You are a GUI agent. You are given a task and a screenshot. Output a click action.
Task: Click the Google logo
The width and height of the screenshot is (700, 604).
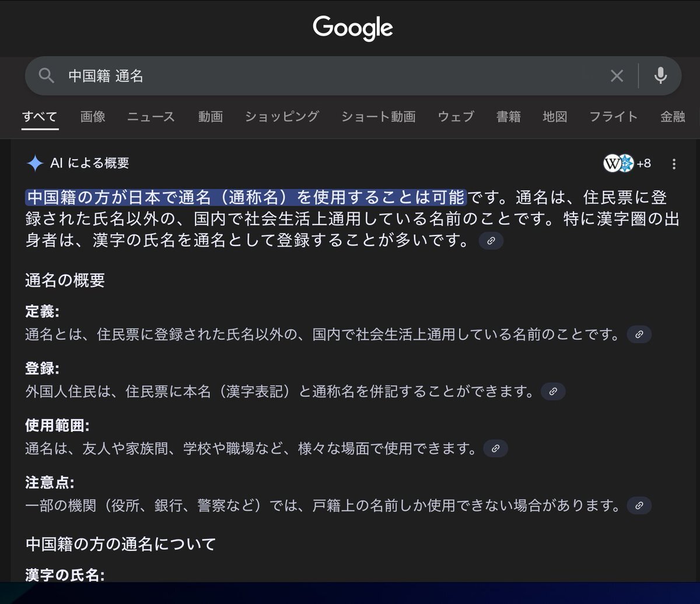click(353, 29)
